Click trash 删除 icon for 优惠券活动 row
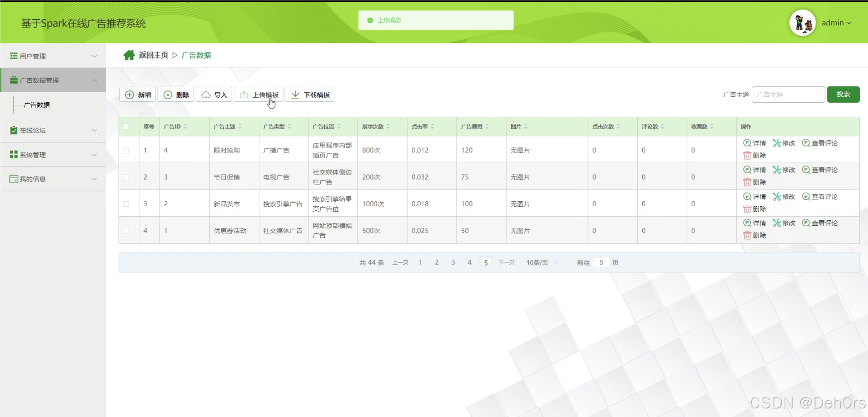 [748, 235]
